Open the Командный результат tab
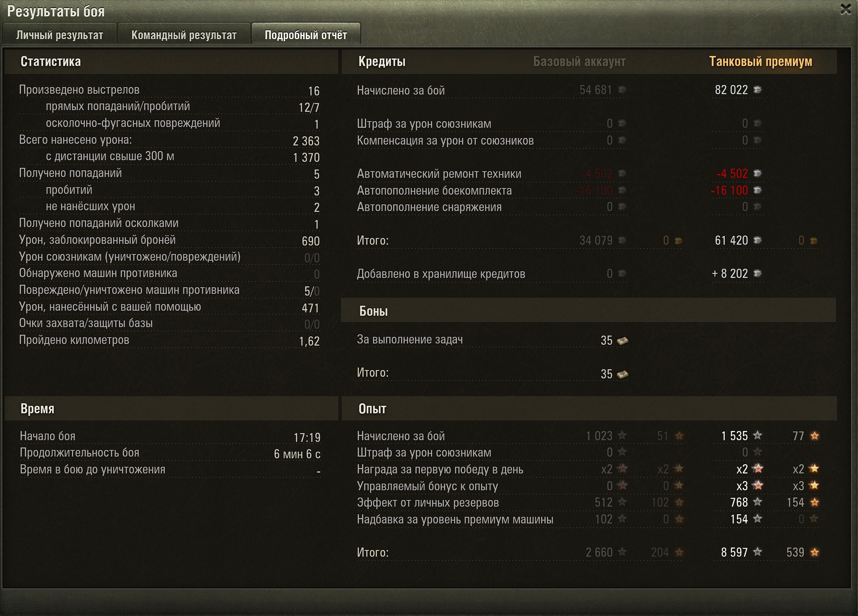Viewport: 858px width, 616px height. tap(184, 35)
